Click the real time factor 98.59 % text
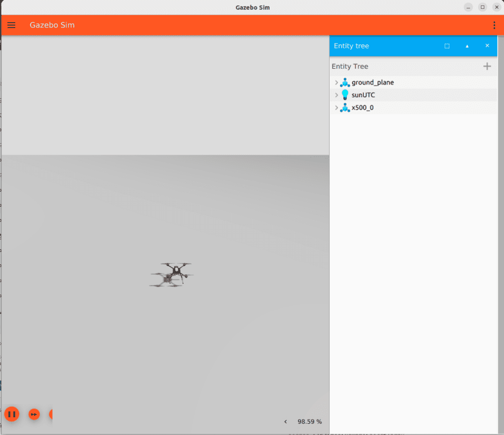The width and height of the screenshot is (504, 435). [x=310, y=422]
